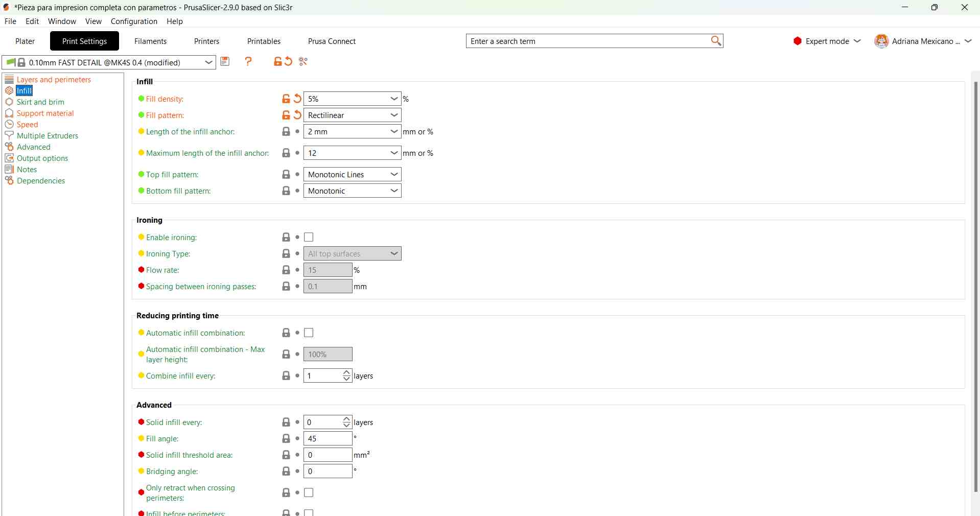This screenshot has width=980, height=516.
Task: Open the Prusa Connect tab
Action: (x=332, y=41)
